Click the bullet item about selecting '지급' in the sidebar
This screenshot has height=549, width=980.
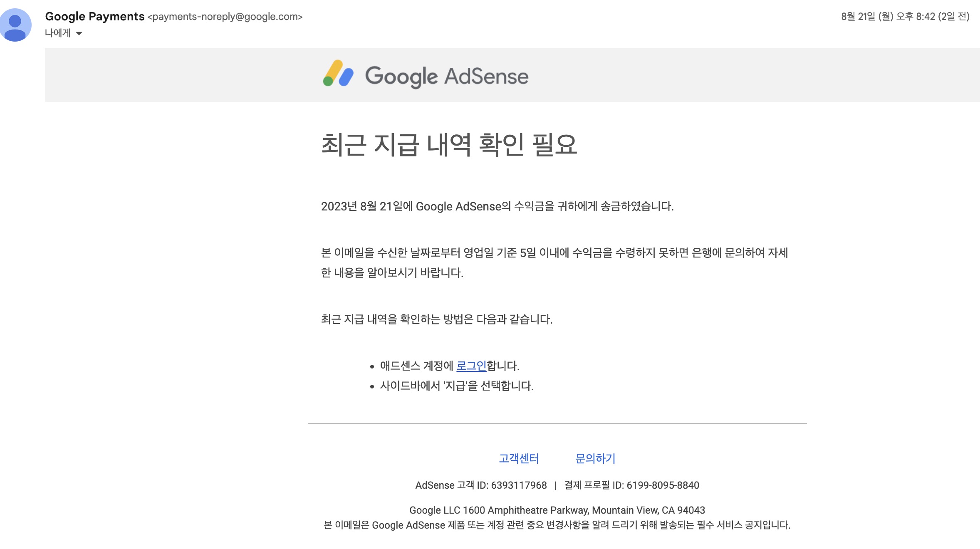[x=456, y=386]
